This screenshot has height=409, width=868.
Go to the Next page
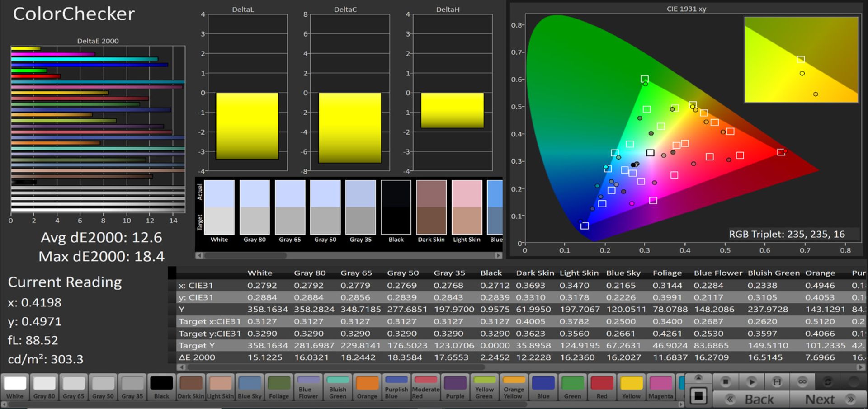click(827, 400)
